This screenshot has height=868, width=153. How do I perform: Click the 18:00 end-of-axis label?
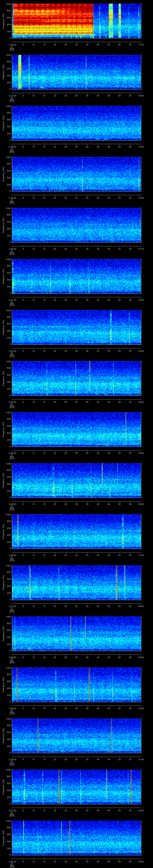pyautogui.click(x=141, y=96)
